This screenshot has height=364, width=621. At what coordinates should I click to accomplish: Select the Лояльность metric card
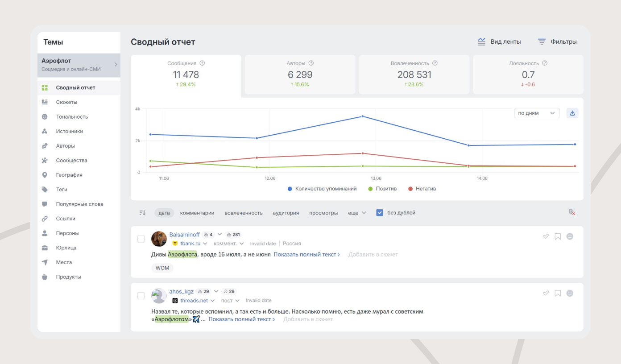(x=528, y=74)
